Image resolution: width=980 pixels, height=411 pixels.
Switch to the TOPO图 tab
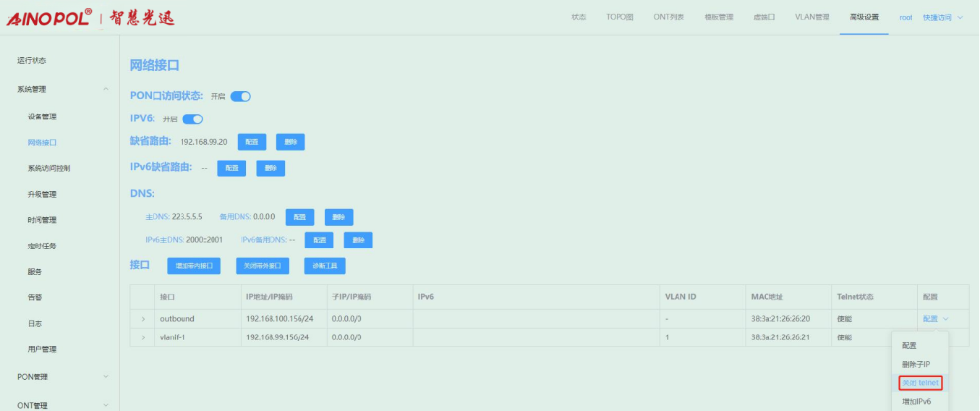click(x=620, y=17)
